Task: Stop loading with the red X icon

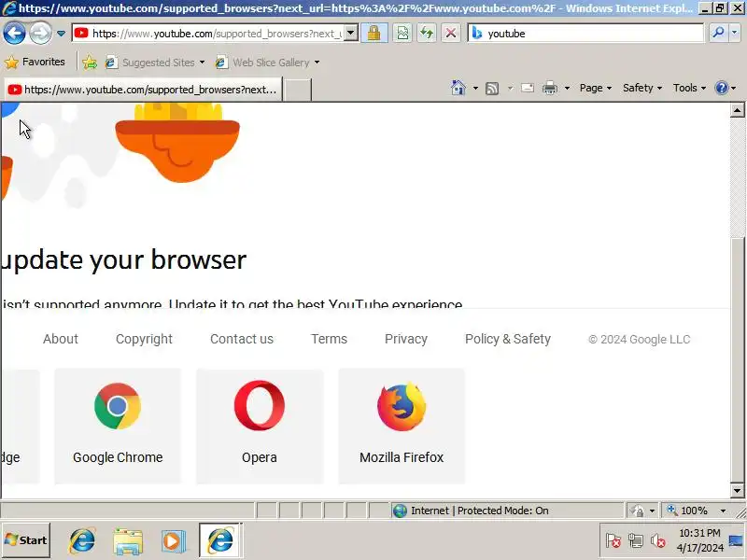Action: coord(451,33)
